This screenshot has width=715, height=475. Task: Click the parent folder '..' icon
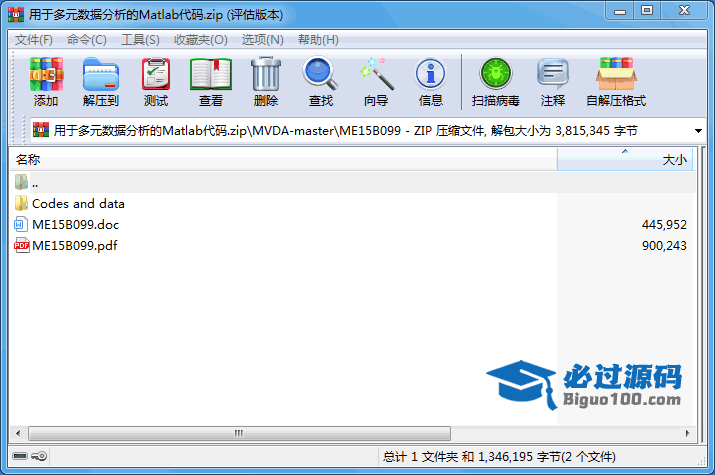21,182
